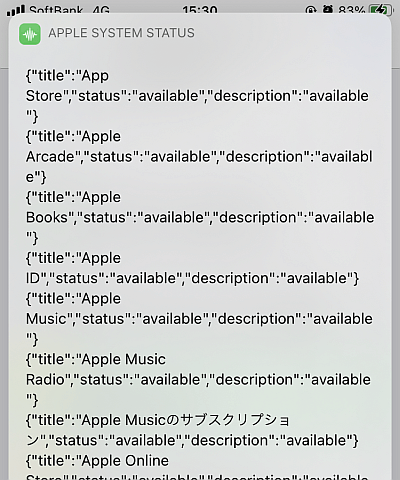This screenshot has height=480, width=400.
Task: Tap the orientation lock status icon
Action: tap(310, 11)
